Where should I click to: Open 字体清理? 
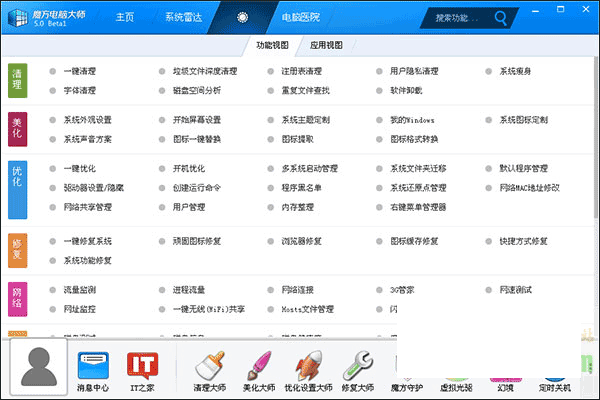80,91
